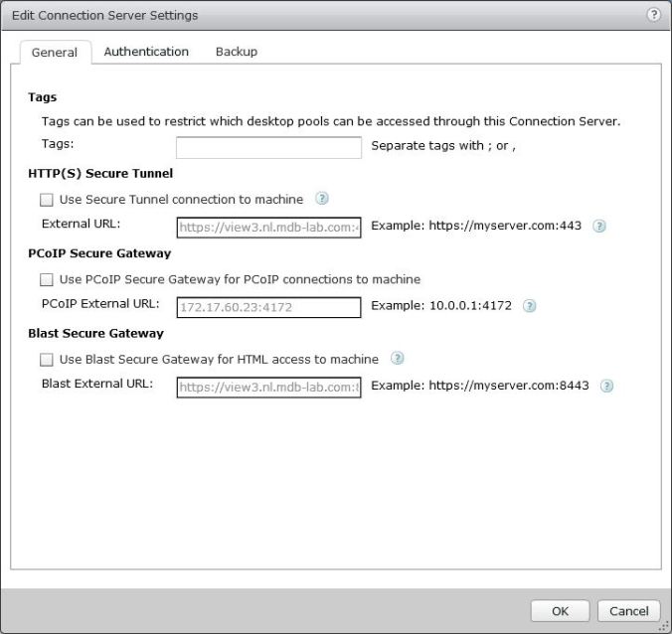Toggle Use Blast Secure Gateway for HTML access
This screenshot has width=672, height=634.
click(x=47, y=360)
